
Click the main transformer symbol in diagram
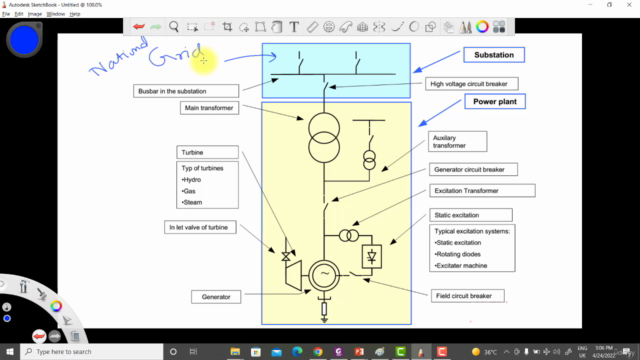[x=324, y=138]
